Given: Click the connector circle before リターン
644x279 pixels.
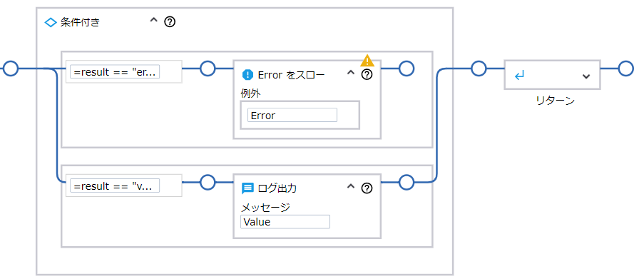Looking at the screenshot, I should 479,69.
